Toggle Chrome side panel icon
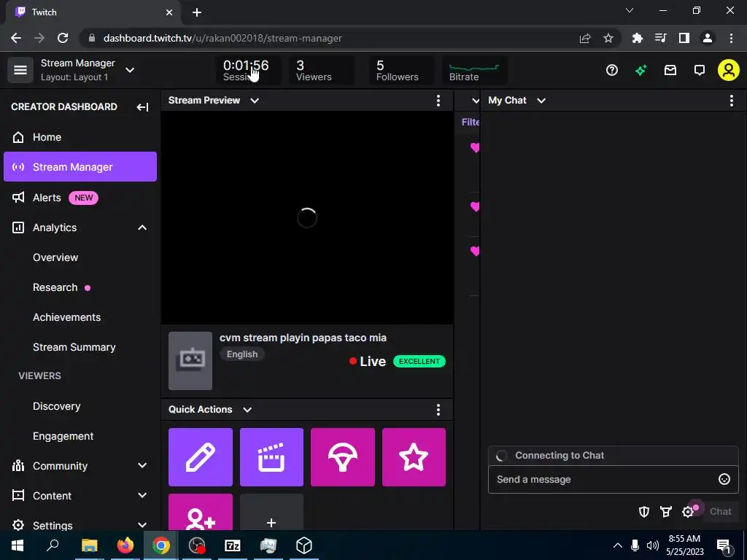This screenshot has height=560, width=747. 684,38
